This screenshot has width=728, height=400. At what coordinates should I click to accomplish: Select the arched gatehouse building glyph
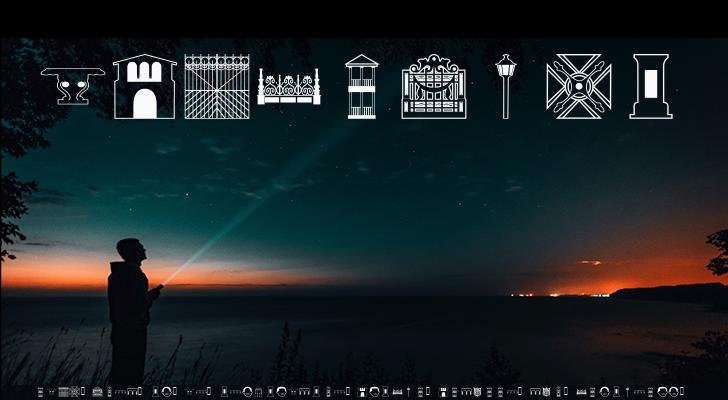pyautogui.click(x=145, y=87)
